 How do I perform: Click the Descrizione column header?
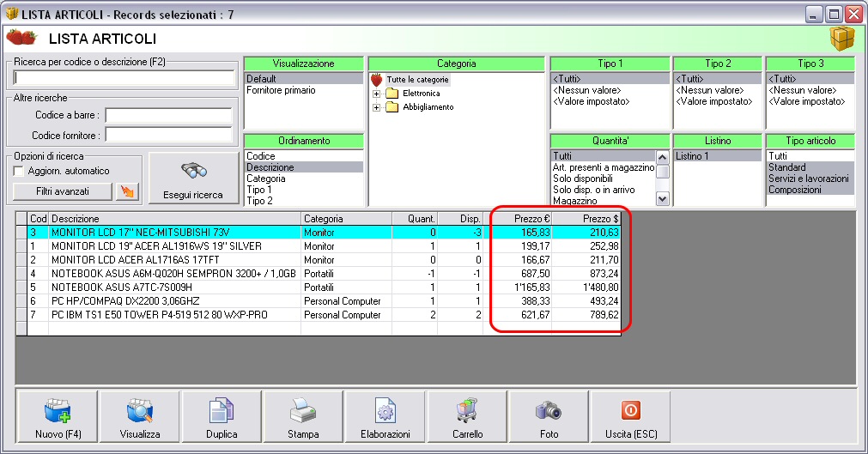click(x=175, y=219)
